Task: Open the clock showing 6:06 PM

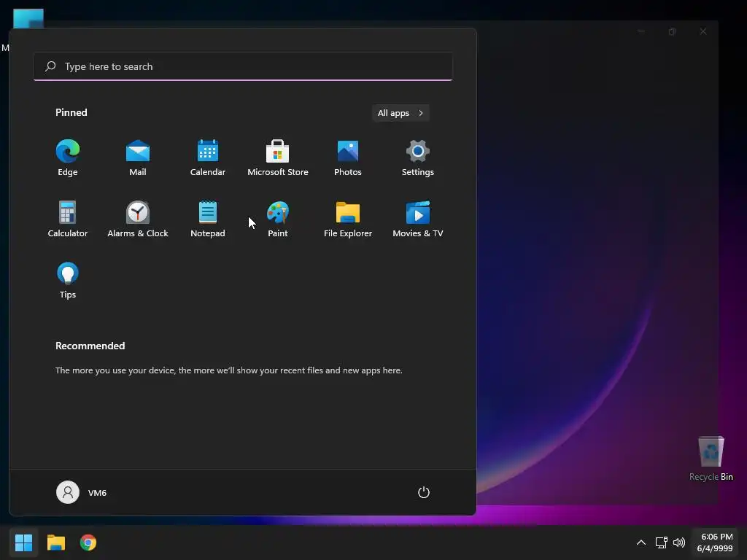Action: click(x=716, y=542)
